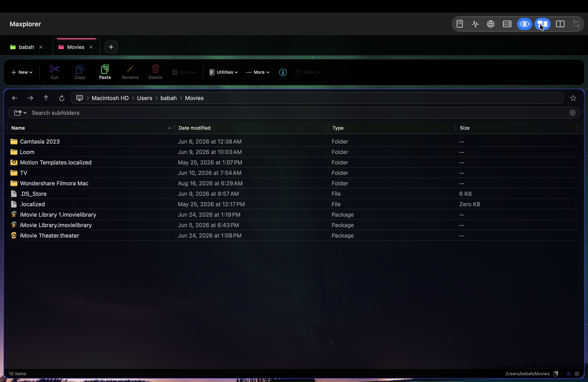Toggle the split pane view button
The width and height of the screenshot is (588, 382).
[560, 24]
